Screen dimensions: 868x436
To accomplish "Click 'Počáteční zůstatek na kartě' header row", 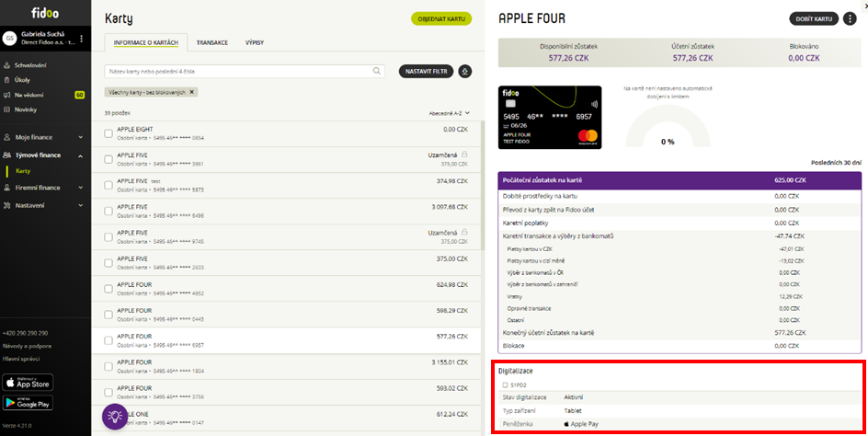I will coord(680,180).
